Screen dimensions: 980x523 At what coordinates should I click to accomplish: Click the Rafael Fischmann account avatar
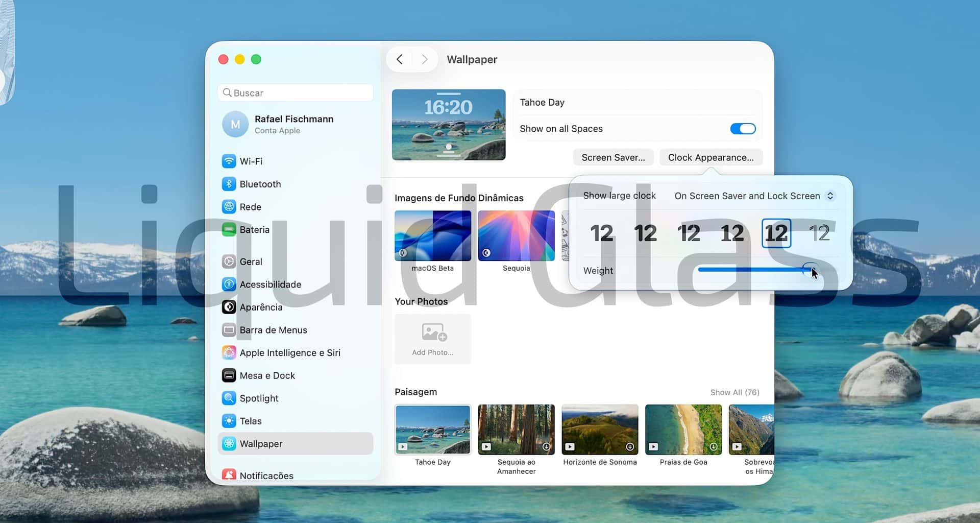pyautogui.click(x=235, y=124)
